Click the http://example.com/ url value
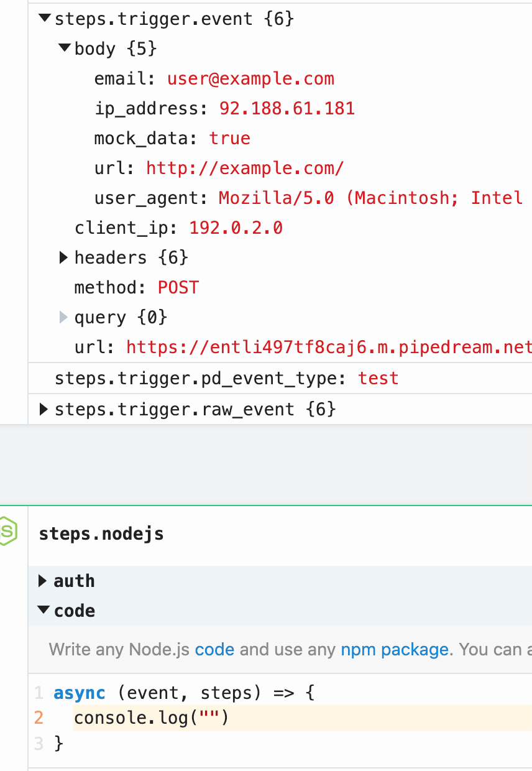 coord(245,169)
